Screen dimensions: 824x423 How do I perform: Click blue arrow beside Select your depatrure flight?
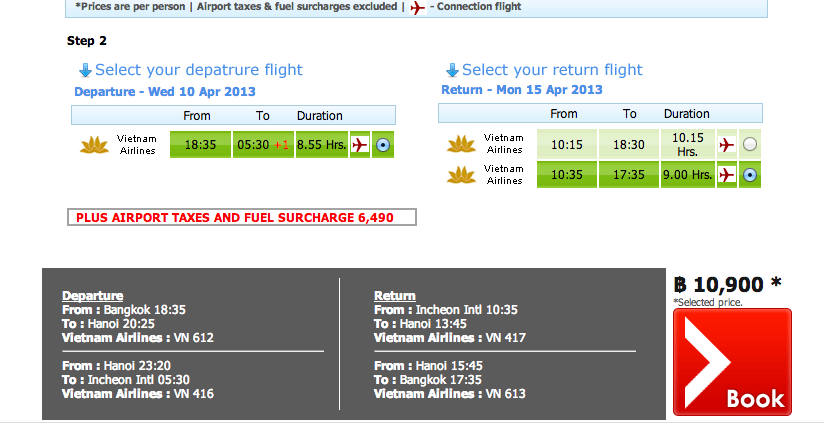coord(85,70)
